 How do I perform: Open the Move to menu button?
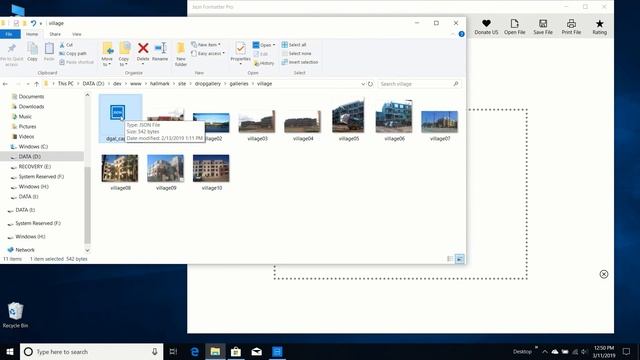pyautogui.click(x=107, y=54)
